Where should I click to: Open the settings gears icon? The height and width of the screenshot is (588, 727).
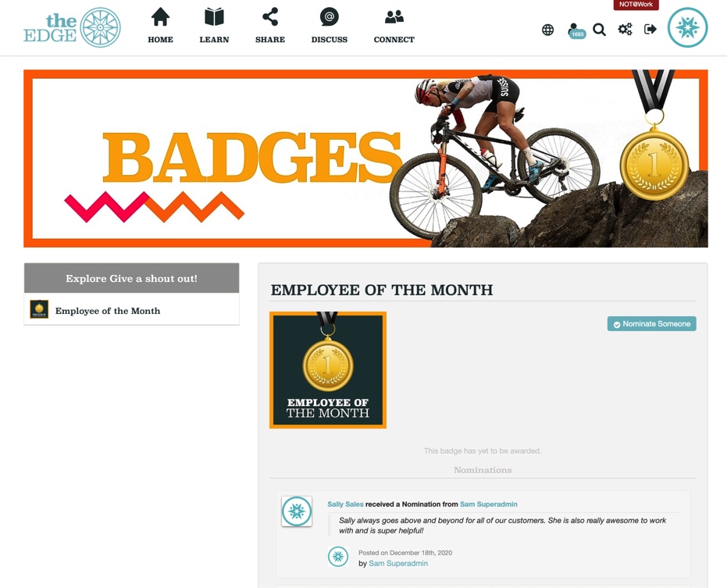tap(625, 30)
